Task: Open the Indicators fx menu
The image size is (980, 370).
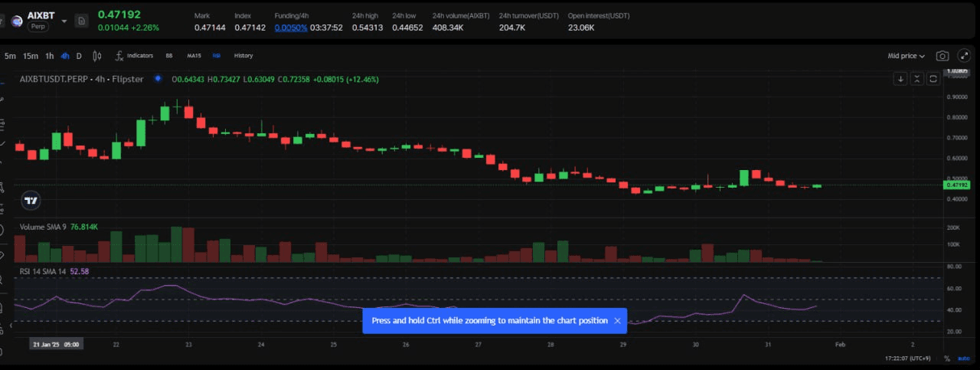Action: click(x=134, y=56)
